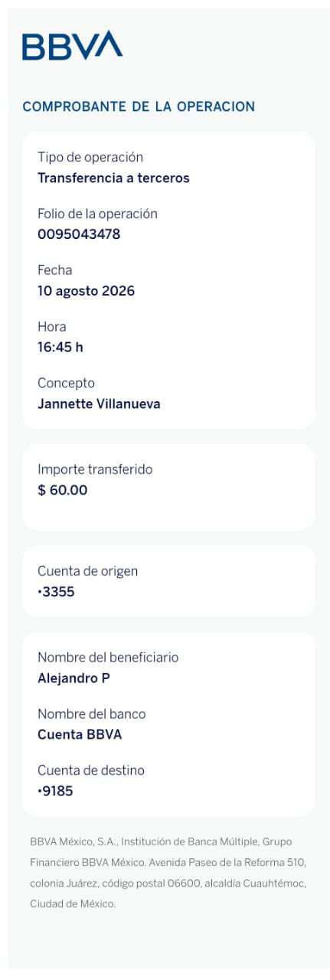Click the Importe transferido label
Viewport: 330px width, 980px height.
pyautogui.click(x=95, y=469)
